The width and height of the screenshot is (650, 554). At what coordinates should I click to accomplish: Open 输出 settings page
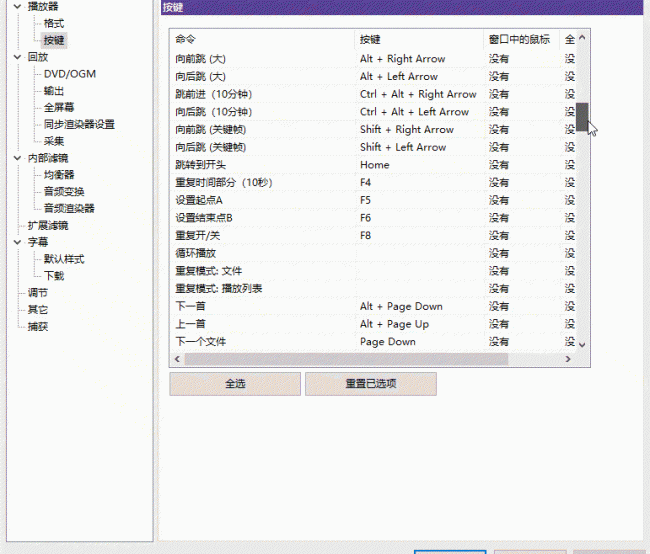coord(54,91)
